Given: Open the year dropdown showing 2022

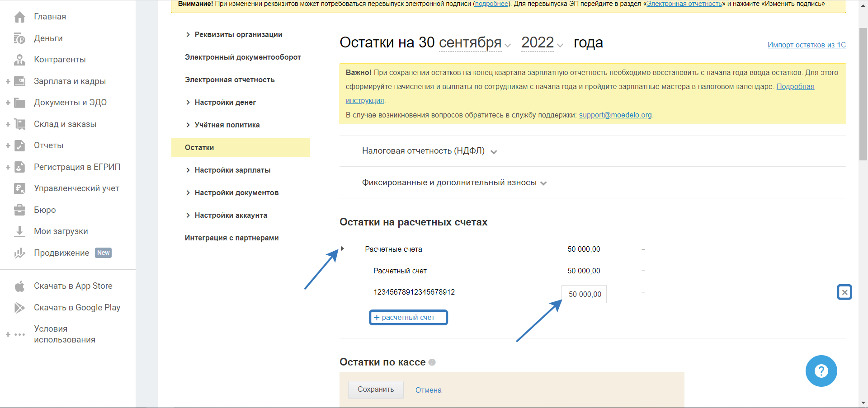Looking at the screenshot, I should 542,43.
